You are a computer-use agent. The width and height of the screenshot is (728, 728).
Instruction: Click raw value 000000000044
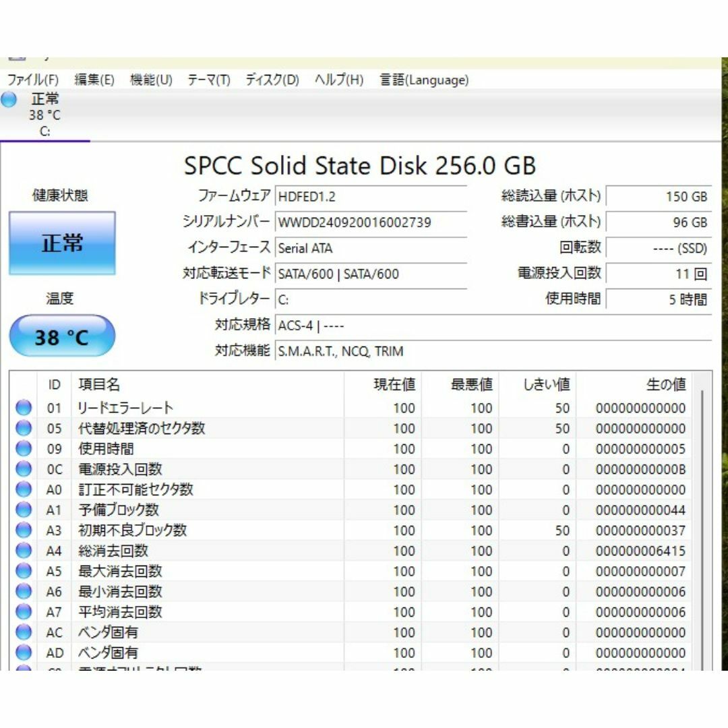coord(641,510)
